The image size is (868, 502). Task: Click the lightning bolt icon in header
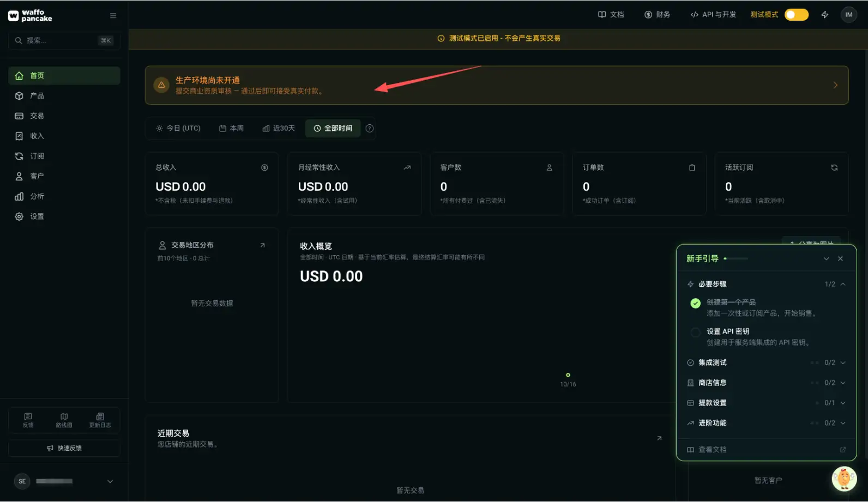point(825,15)
